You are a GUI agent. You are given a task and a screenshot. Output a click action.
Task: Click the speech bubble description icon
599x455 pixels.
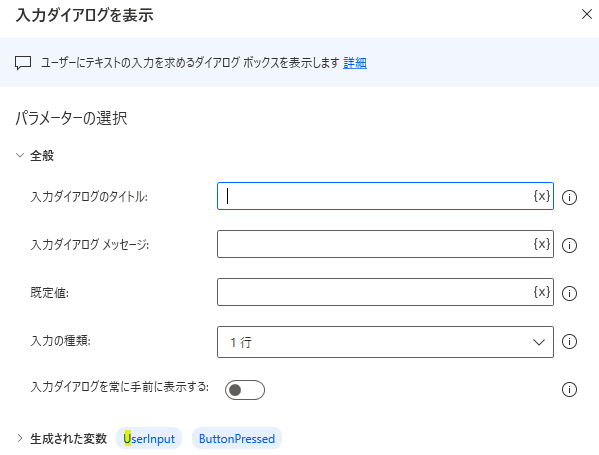[23, 63]
